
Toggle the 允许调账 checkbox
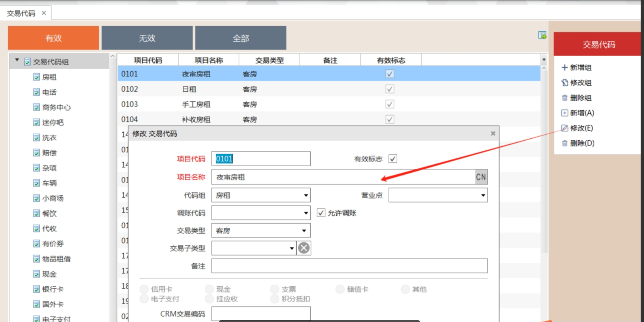click(321, 213)
